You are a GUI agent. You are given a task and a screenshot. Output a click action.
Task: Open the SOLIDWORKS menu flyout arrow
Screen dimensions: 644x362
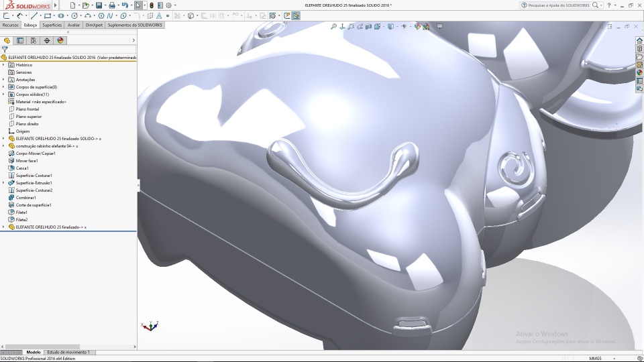pos(56,5)
